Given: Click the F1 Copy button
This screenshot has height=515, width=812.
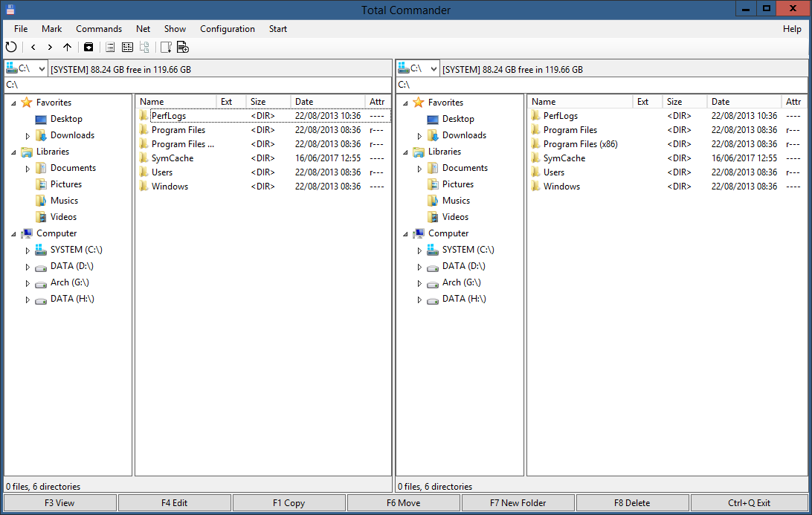Looking at the screenshot, I should tap(289, 502).
